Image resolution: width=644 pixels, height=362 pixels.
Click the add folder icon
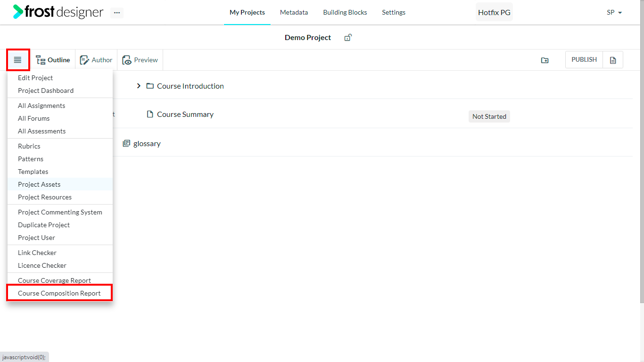545,60
